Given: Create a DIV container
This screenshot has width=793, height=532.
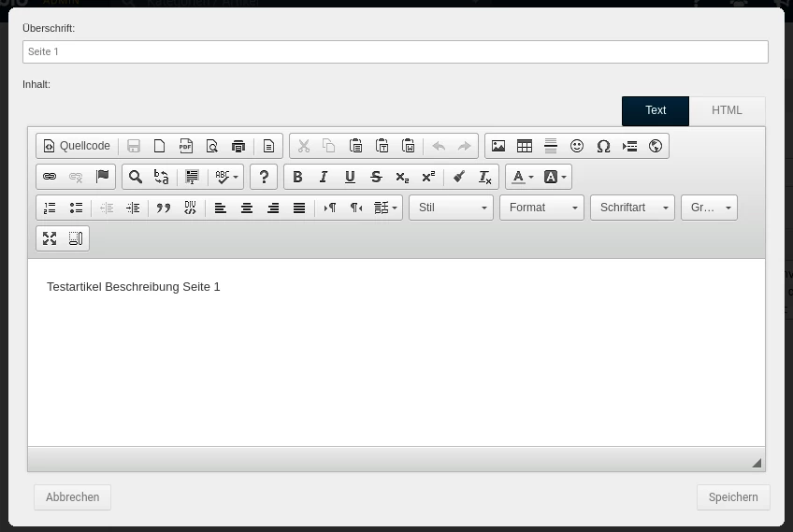Looking at the screenshot, I should (x=190, y=208).
